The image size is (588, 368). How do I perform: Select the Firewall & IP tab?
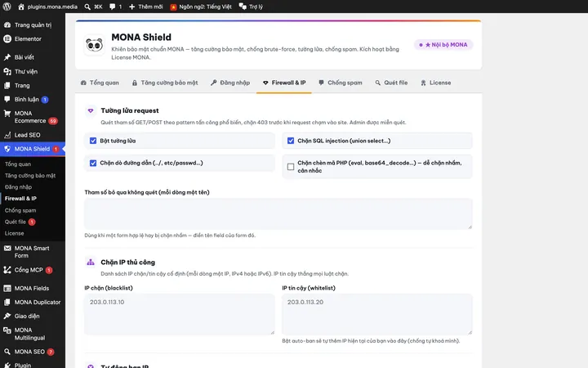pos(284,83)
